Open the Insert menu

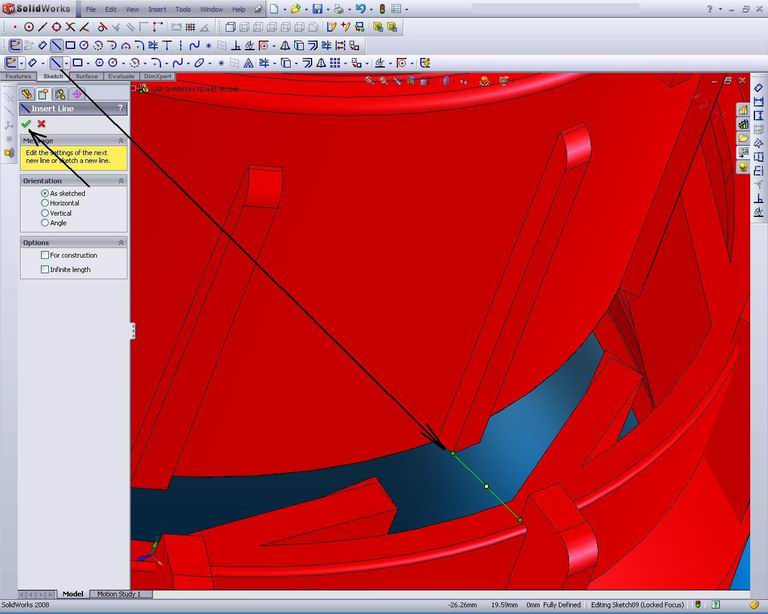(157, 9)
